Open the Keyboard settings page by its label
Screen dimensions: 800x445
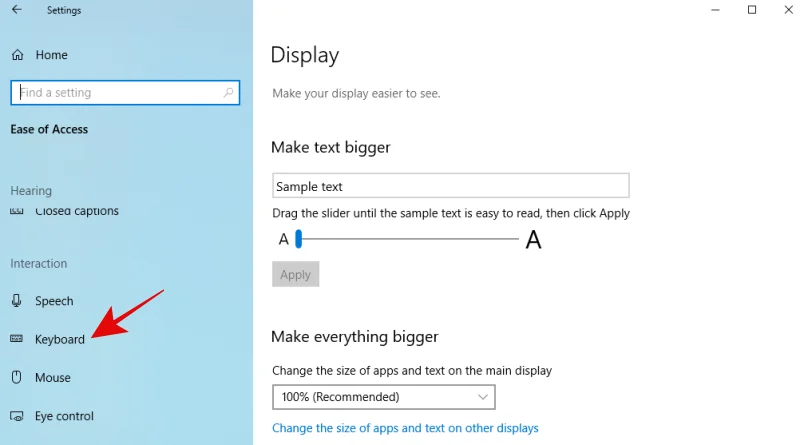60,339
